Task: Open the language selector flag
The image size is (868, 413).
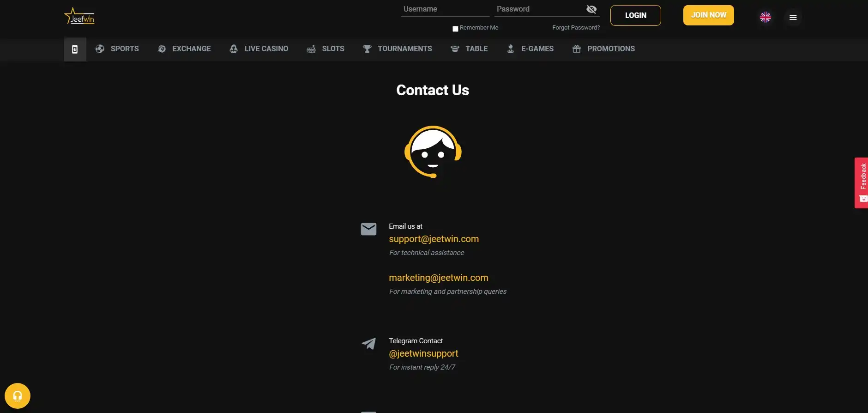Action: click(x=765, y=18)
